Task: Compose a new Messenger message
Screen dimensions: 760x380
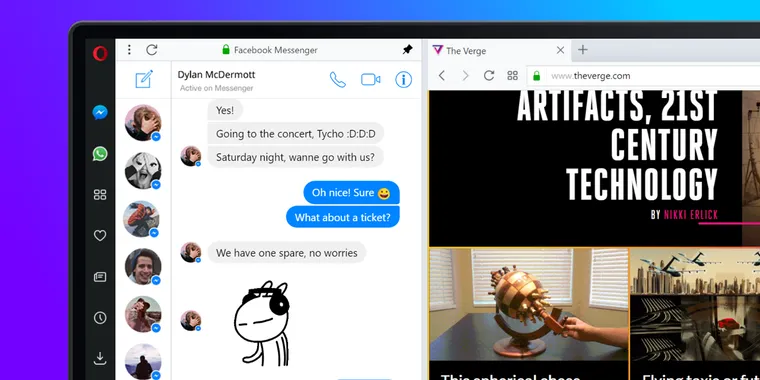Action: pos(144,79)
